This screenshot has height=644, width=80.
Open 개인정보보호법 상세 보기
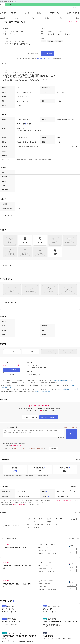30,417
